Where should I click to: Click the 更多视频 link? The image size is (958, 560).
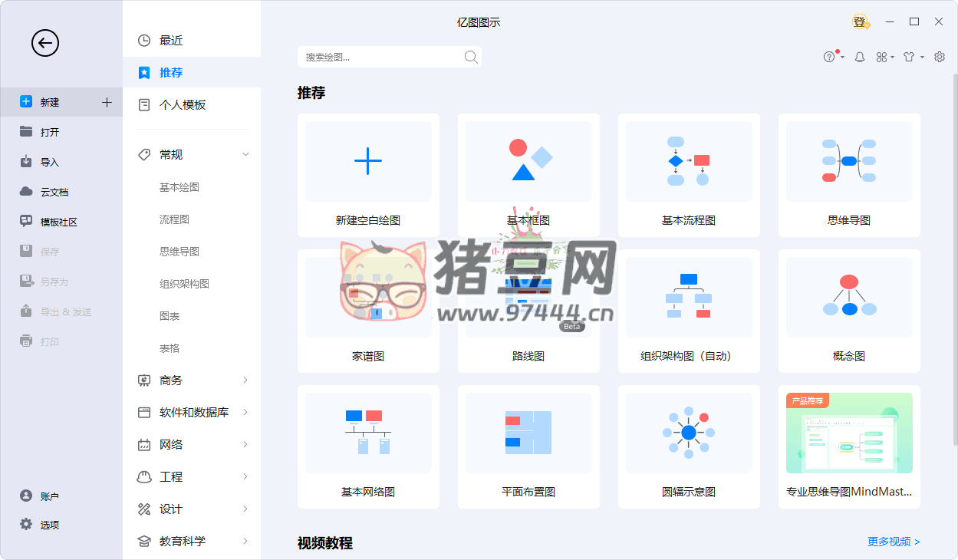click(x=894, y=542)
